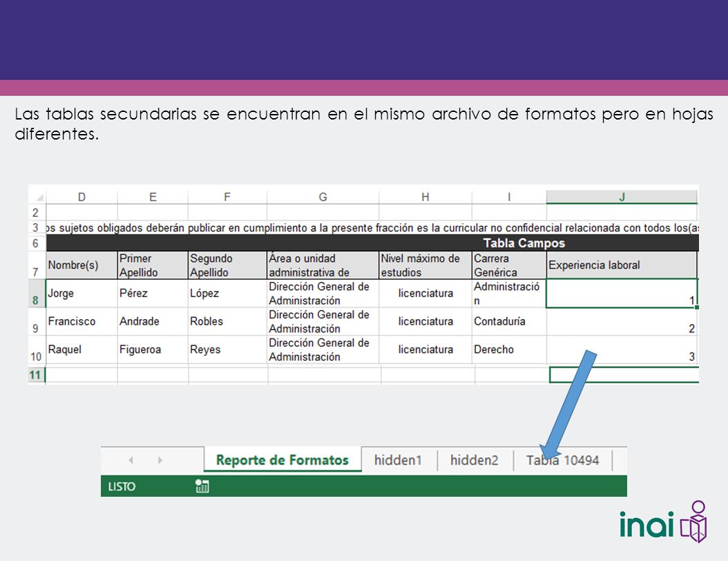
Task: Select Experiencia laboral cell with value 1
Action: (x=622, y=294)
